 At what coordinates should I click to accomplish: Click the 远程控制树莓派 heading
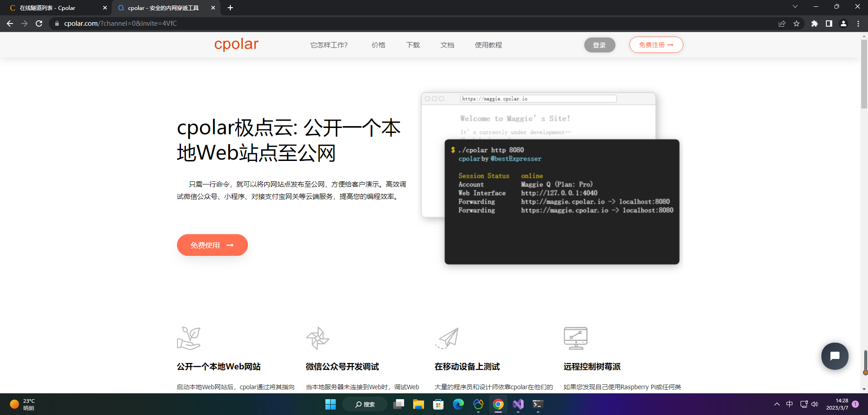pos(592,367)
